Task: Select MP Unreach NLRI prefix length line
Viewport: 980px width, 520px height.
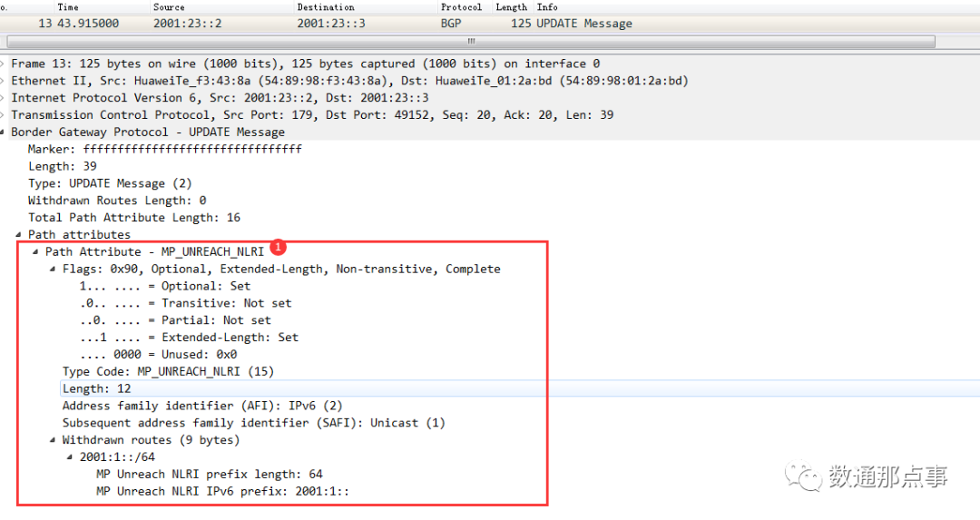Action: pos(210,475)
